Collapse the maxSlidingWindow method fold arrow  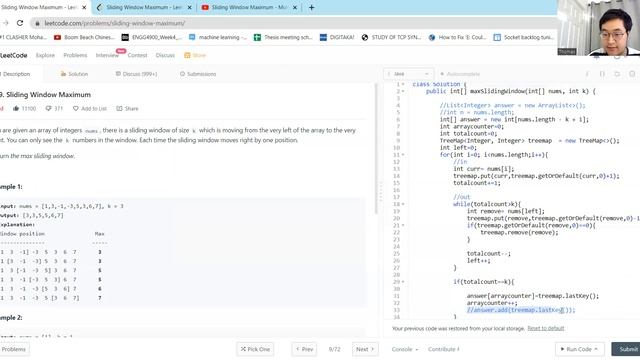pyautogui.click(x=403, y=91)
